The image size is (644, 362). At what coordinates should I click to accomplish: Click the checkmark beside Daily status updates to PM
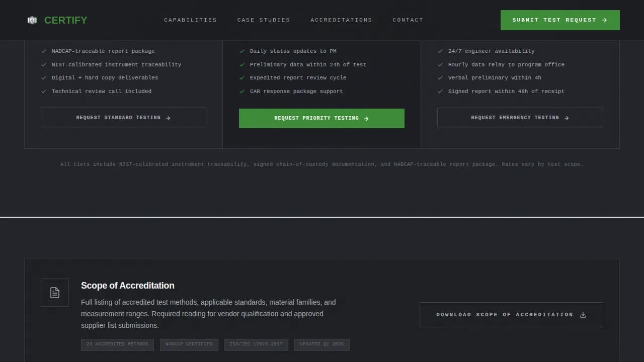[242, 51]
